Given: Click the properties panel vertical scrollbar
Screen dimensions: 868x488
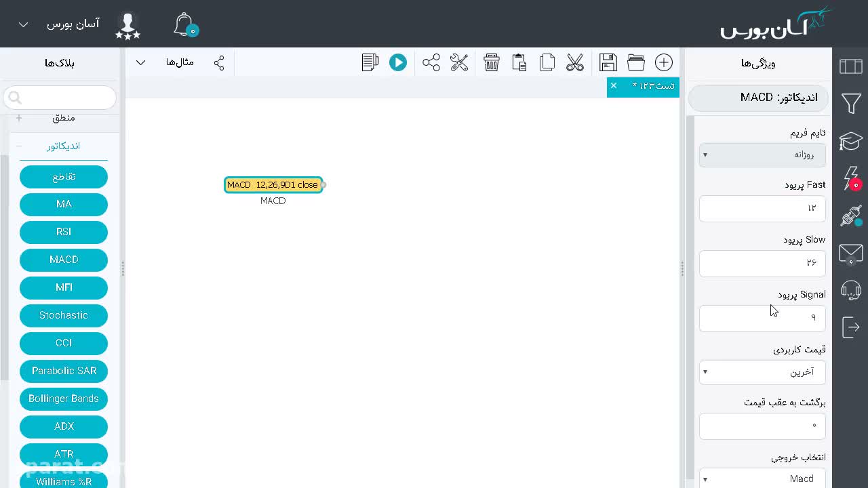Looking at the screenshot, I should pos(690,298).
